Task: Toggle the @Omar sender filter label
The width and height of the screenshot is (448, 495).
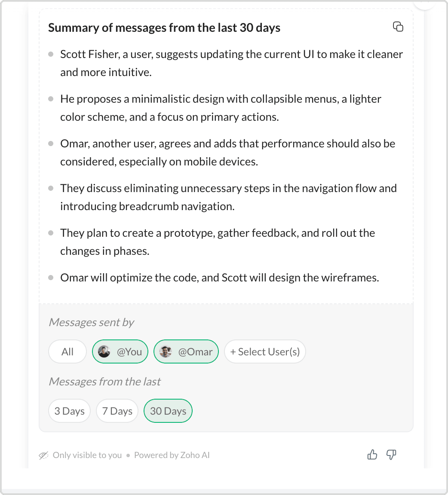Action: pos(195,352)
